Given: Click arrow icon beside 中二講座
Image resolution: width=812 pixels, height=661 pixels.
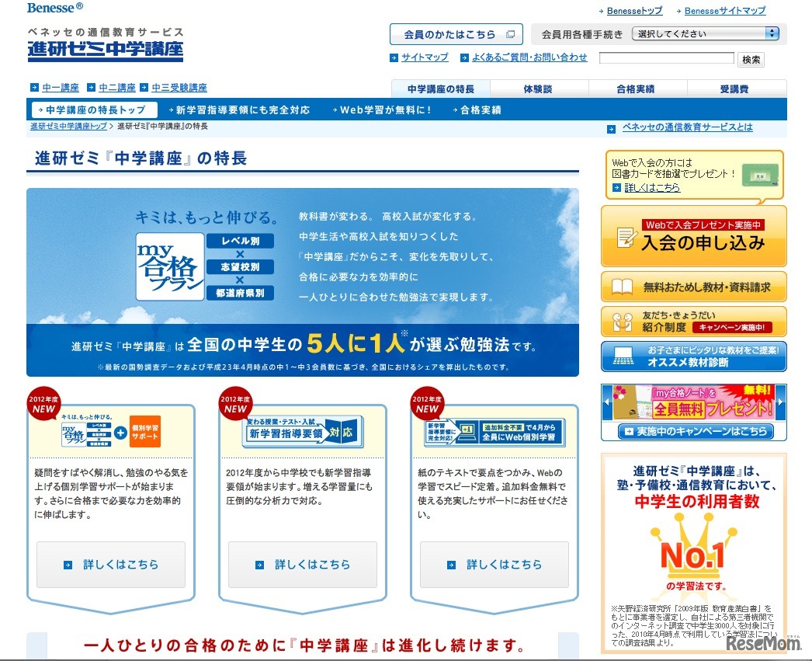Looking at the screenshot, I should (91, 88).
